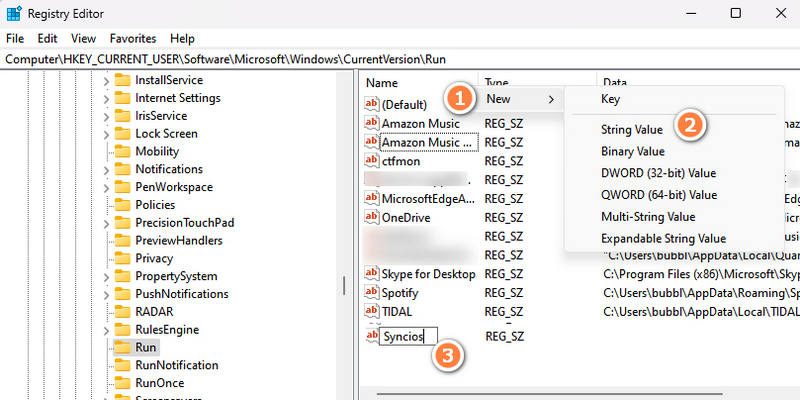Select the PreviewHandlers folder icon
Image resolution: width=800 pixels, height=400 pixels.
pyautogui.click(x=122, y=241)
